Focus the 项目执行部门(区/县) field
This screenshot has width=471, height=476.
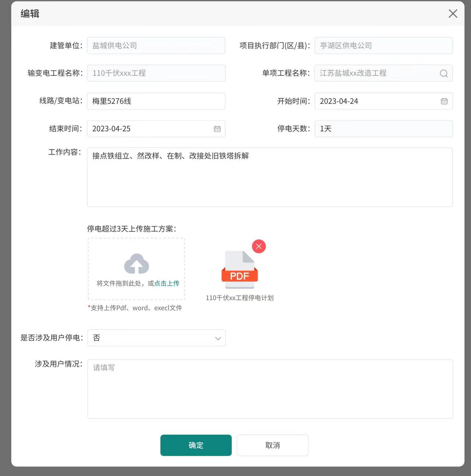tap(383, 46)
